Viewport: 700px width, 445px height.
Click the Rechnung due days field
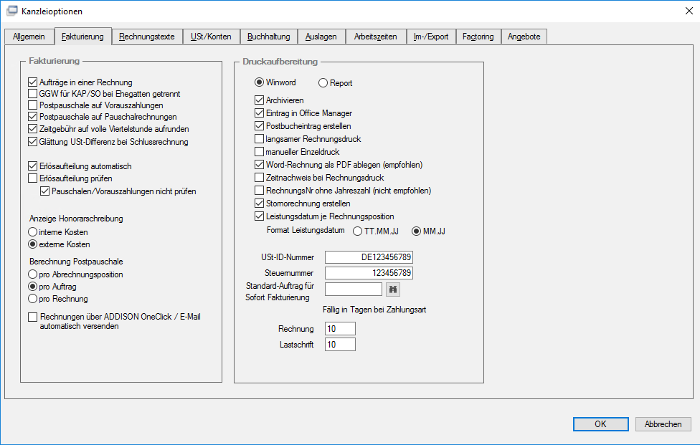coord(340,329)
